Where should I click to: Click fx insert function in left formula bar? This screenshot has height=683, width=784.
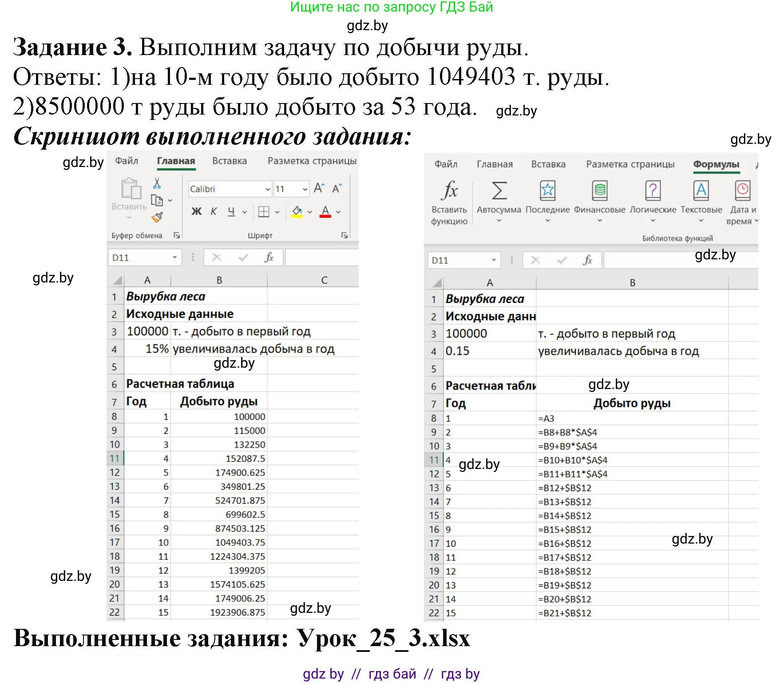(x=269, y=258)
